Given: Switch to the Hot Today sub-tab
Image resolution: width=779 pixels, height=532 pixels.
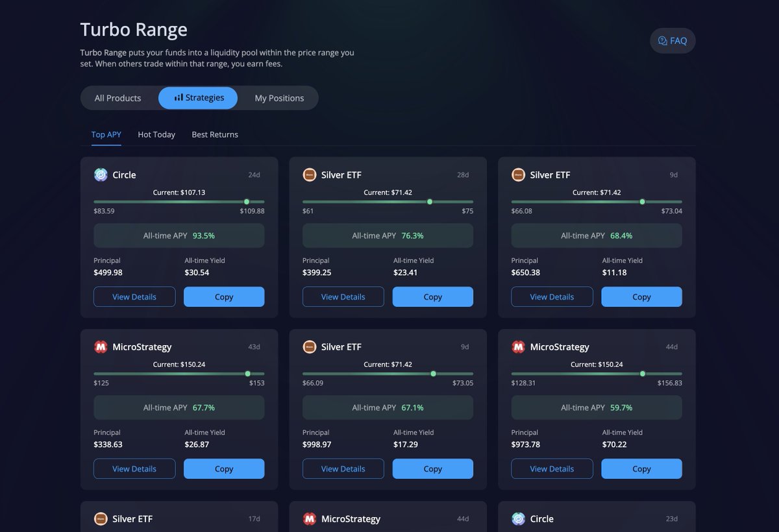Looking at the screenshot, I should [156, 134].
